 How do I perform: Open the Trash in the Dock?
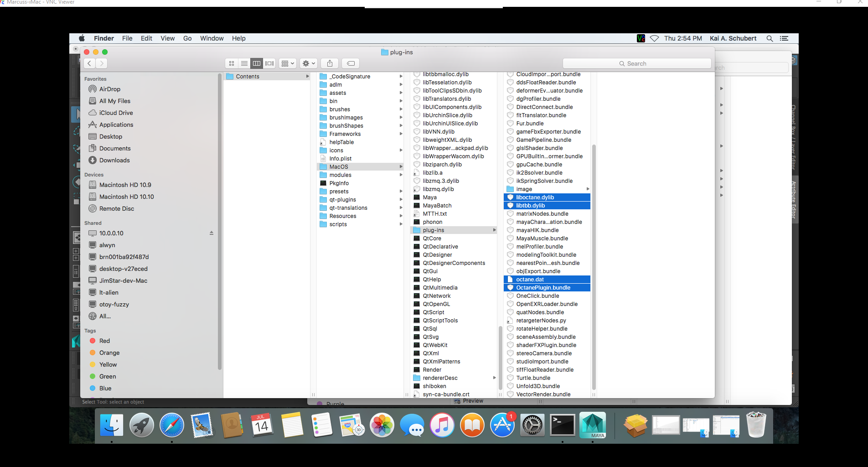(x=756, y=425)
